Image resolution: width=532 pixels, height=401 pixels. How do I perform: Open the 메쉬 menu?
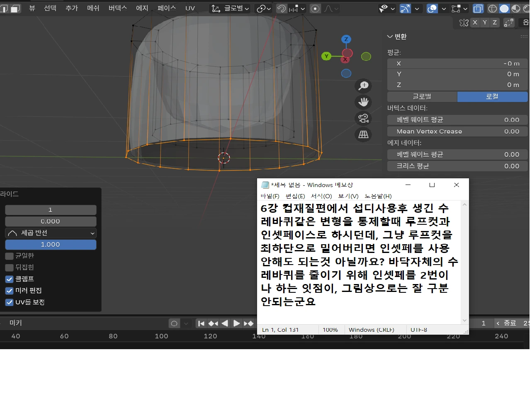tap(92, 8)
